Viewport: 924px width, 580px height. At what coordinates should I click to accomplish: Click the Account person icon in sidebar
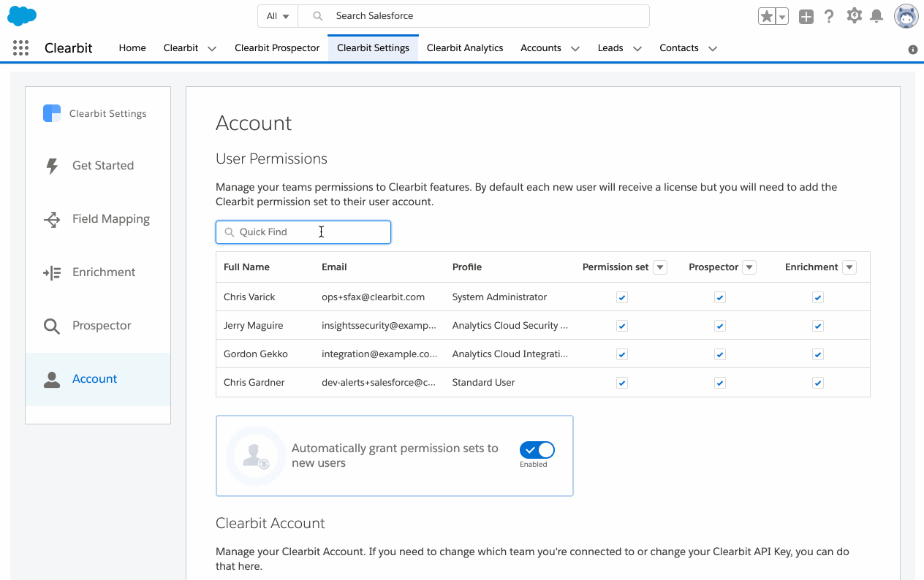point(52,379)
